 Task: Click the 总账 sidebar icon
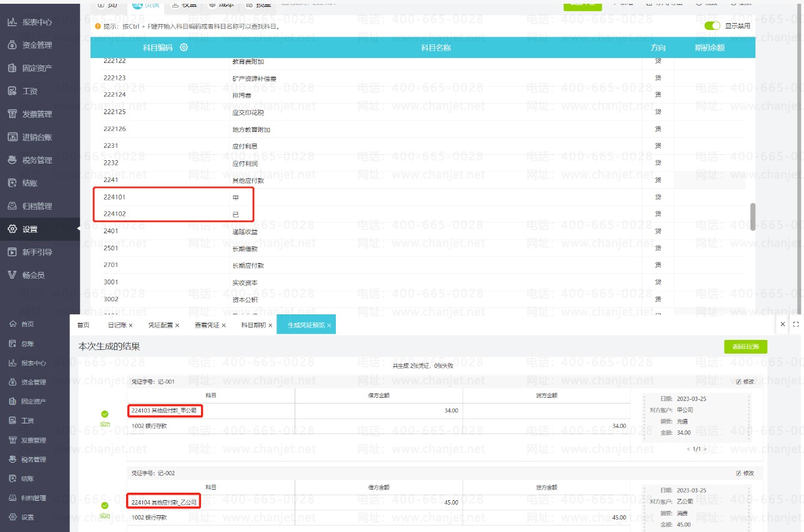click(12, 344)
